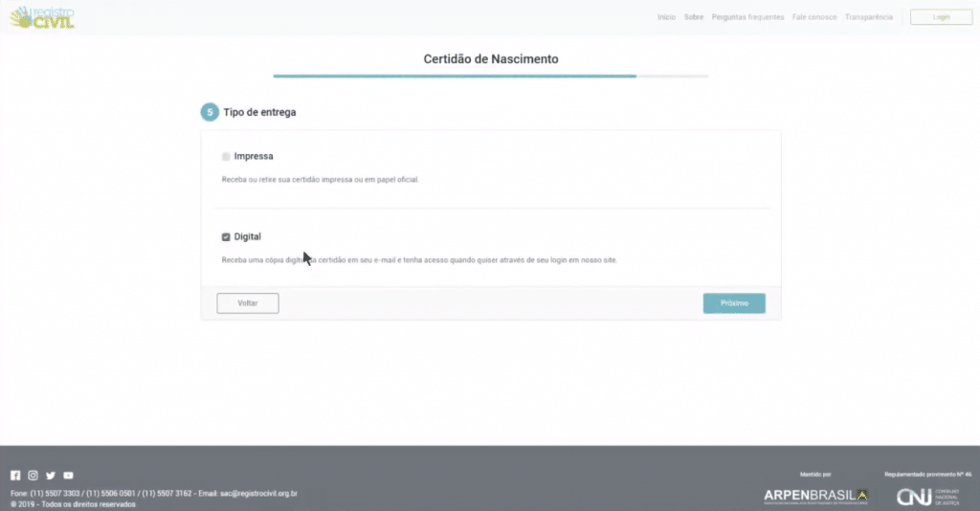
Task: Select the Digital option label
Action: [248, 236]
